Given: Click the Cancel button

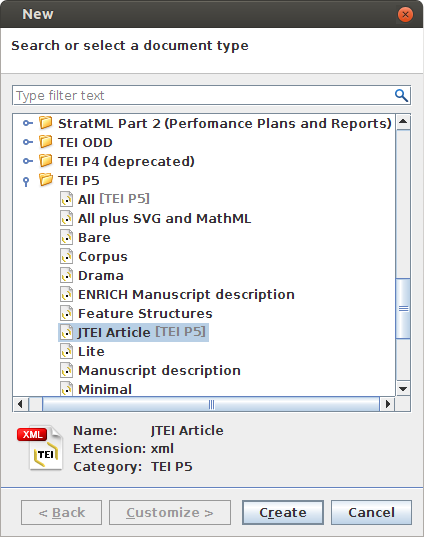Looking at the screenshot, I should (x=371, y=512).
